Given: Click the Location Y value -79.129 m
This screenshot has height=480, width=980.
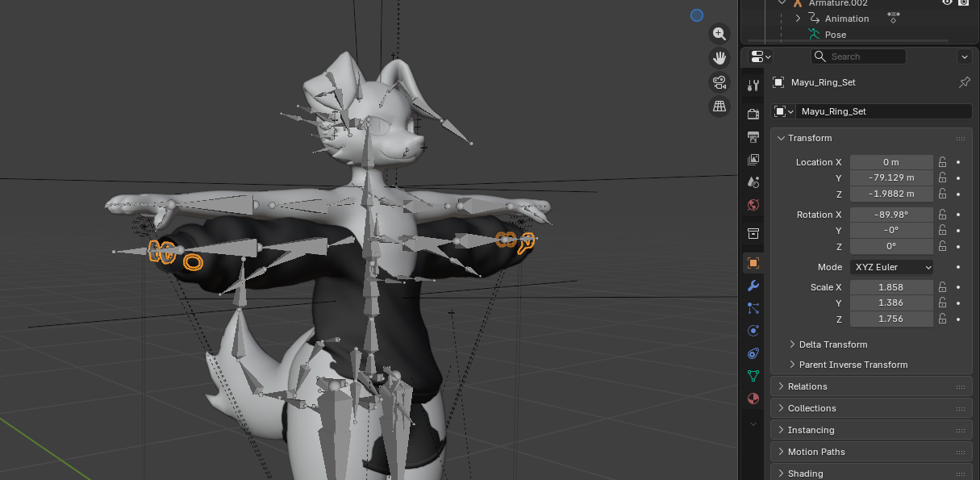Looking at the screenshot, I should 891,178.
